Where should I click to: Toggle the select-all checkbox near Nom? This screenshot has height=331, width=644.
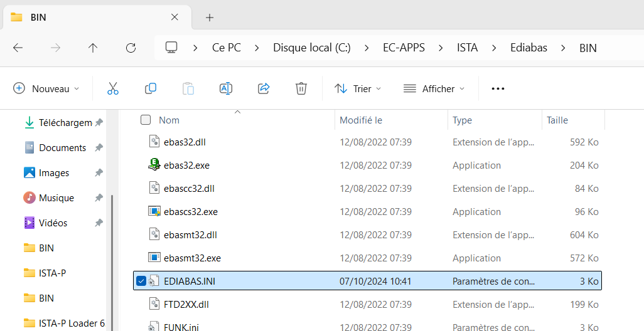pyautogui.click(x=146, y=120)
